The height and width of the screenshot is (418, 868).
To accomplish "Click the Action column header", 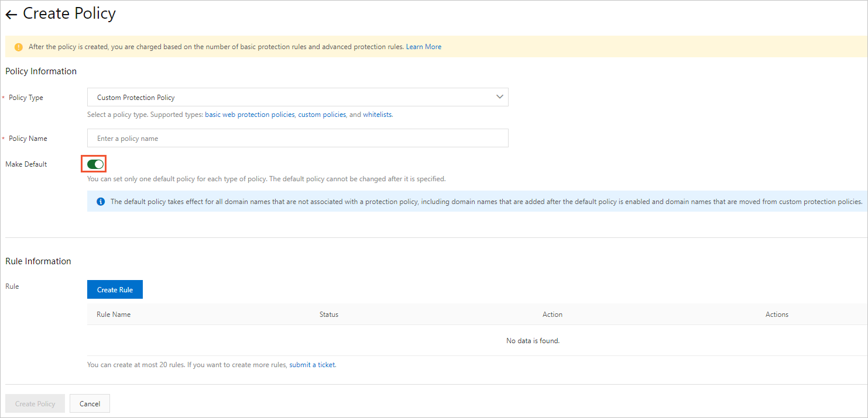I will coord(552,315).
